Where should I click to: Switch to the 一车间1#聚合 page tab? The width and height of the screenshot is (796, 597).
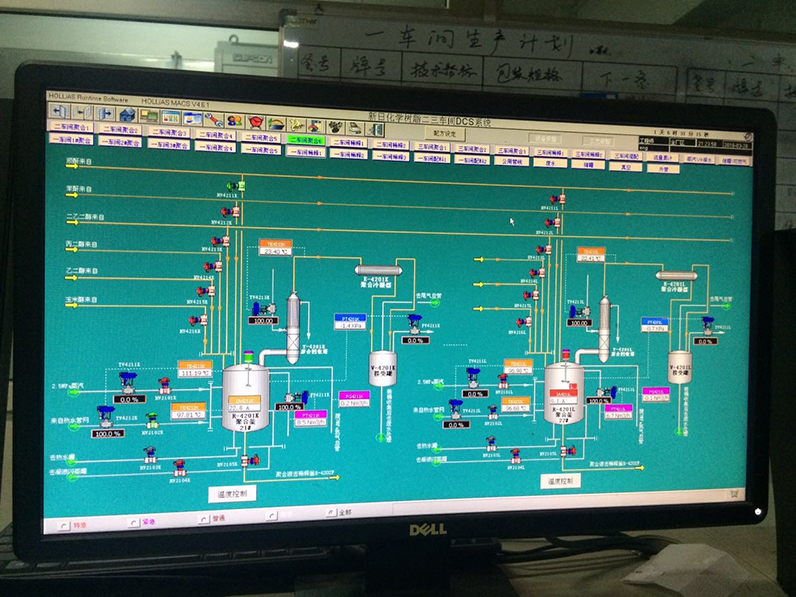[x=71, y=140]
